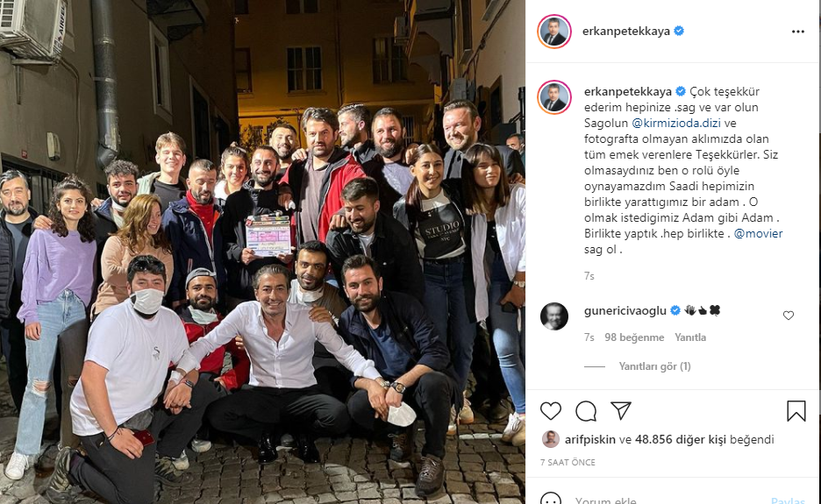The image size is (821, 504).
Task: Share the post with the paper plane icon
Action: pos(621,410)
